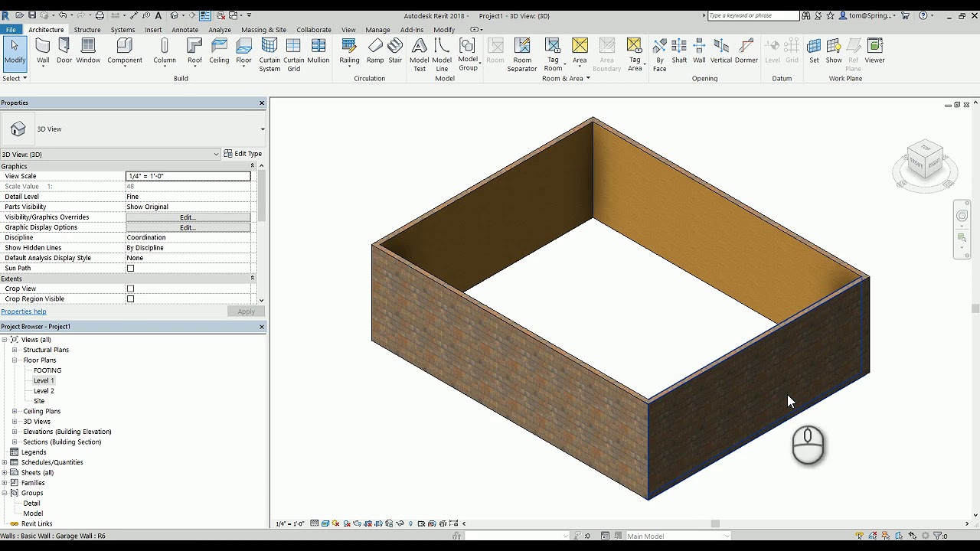The width and height of the screenshot is (980, 551).
Task: Switch to the Annotate ribbon tab
Action: click(x=185, y=30)
